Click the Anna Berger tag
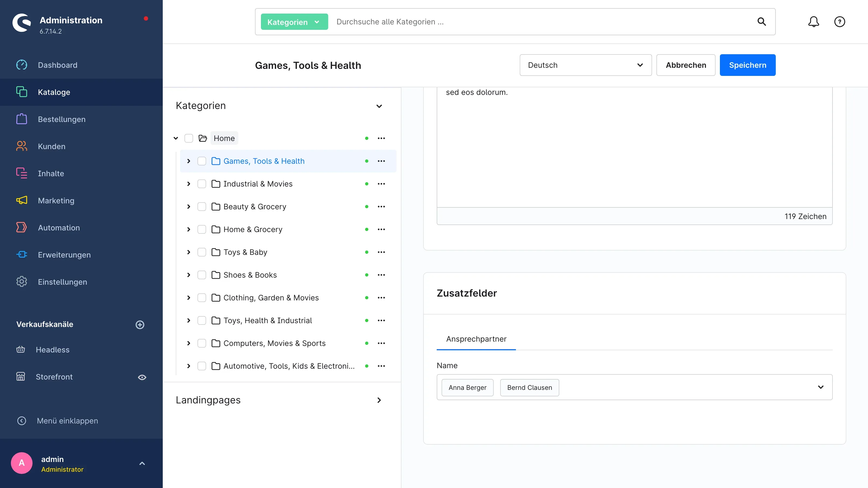This screenshot has width=868, height=488. [x=467, y=388]
